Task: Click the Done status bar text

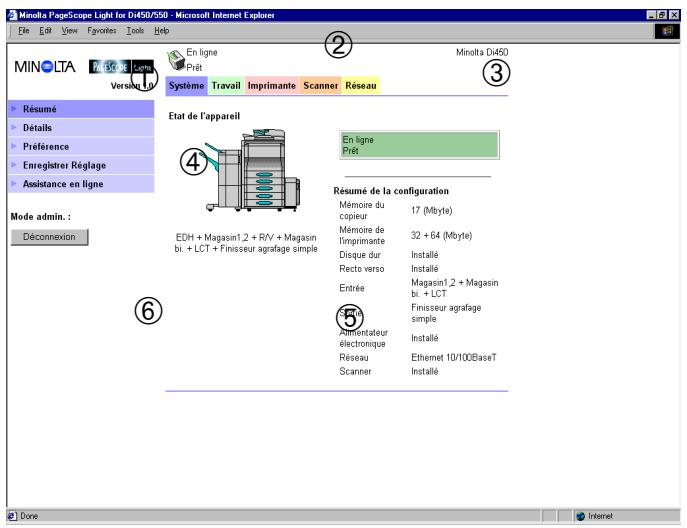Action: pyautogui.click(x=29, y=516)
